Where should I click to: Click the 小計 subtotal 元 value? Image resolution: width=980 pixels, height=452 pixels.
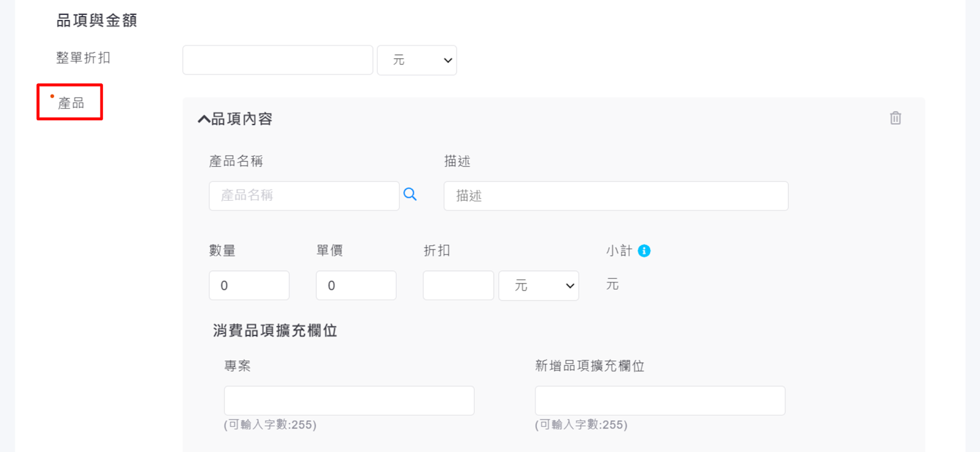click(x=612, y=285)
